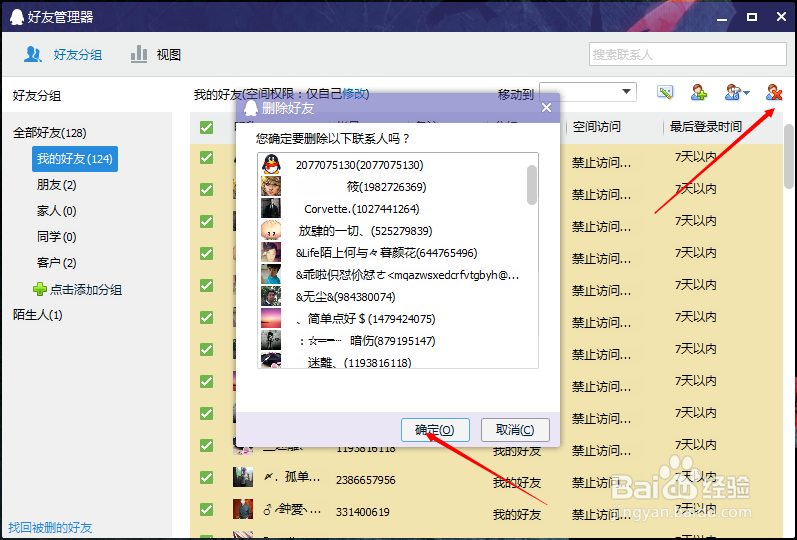The height and width of the screenshot is (540, 797).
Task: Click avatar in row 2386657956
Action: [x=243, y=477]
